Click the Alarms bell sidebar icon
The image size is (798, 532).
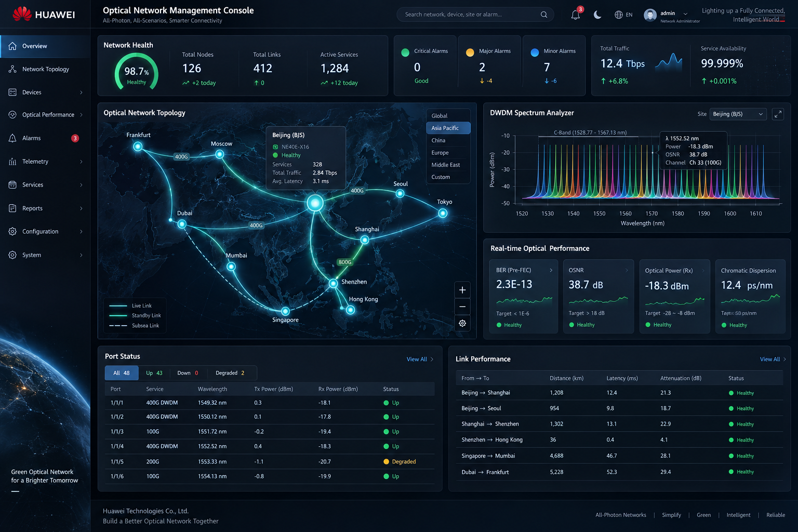pos(12,138)
